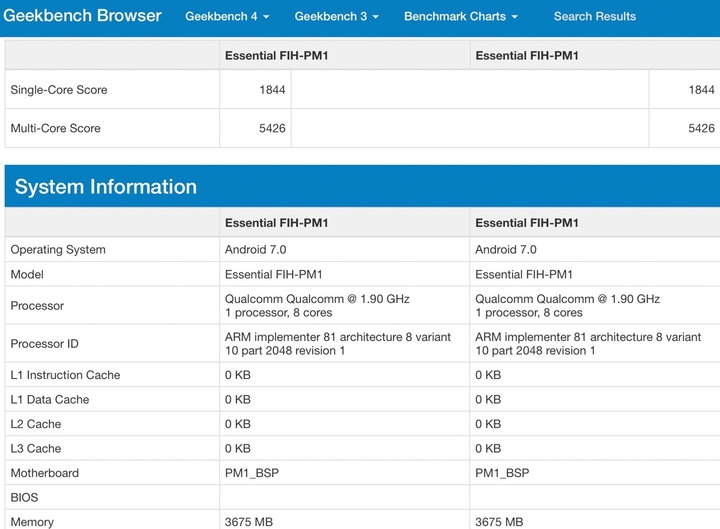Viewport: 720px width, 529px height.
Task: Click the BIOS row label
Action: 24,497
